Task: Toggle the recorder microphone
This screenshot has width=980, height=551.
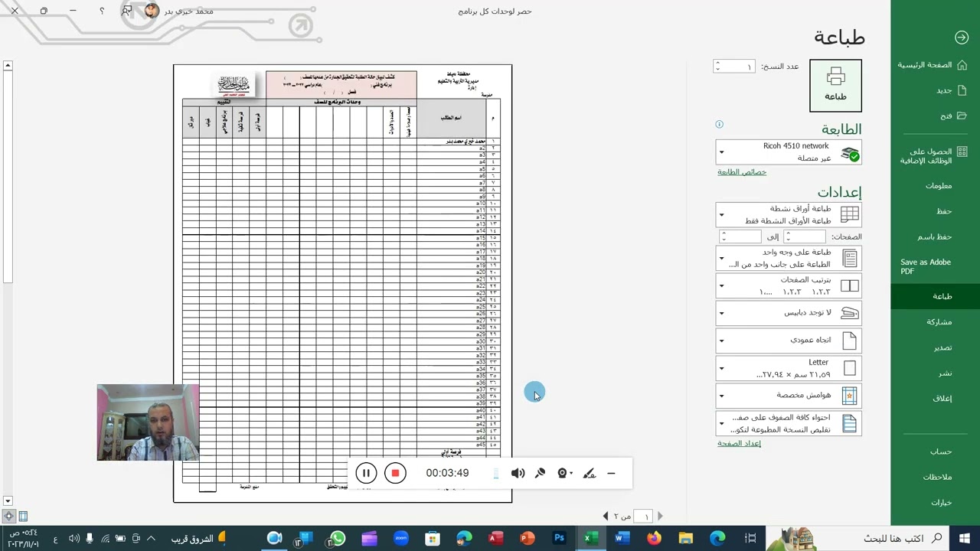Action: click(x=540, y=473)
